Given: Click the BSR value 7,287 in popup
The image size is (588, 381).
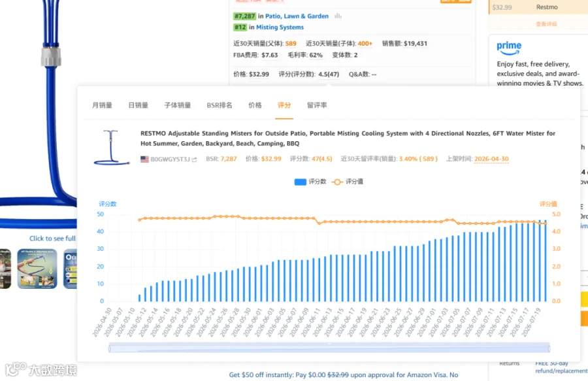Looking at the screenshot, I should point(229,159).
